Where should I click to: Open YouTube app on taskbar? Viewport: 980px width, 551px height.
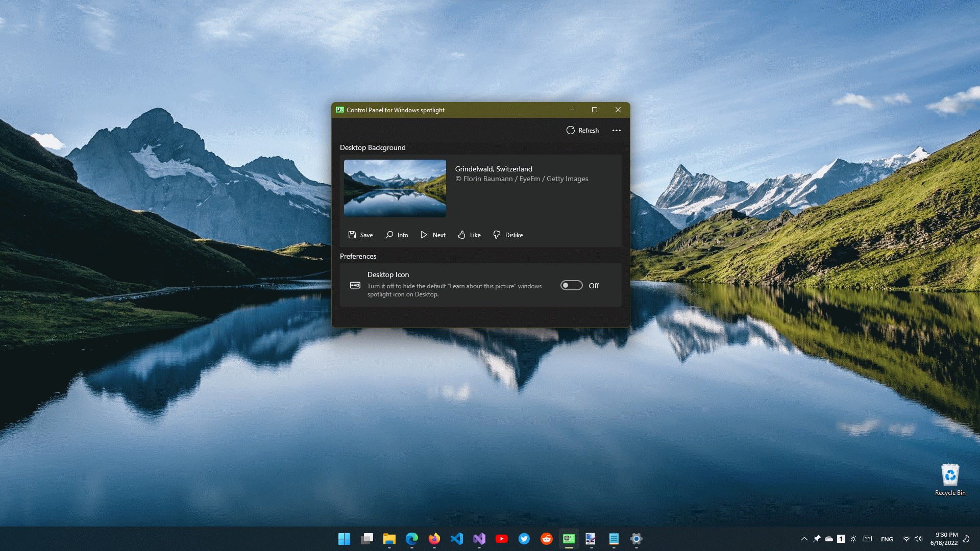pyautogui.click(x=502, y=539)
